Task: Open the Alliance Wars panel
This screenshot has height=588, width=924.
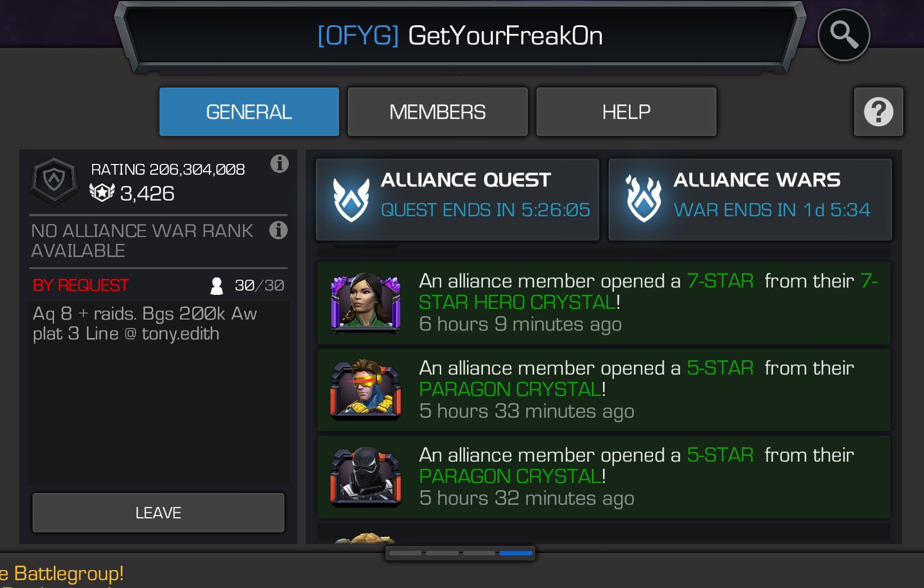Action: (750, 199)
